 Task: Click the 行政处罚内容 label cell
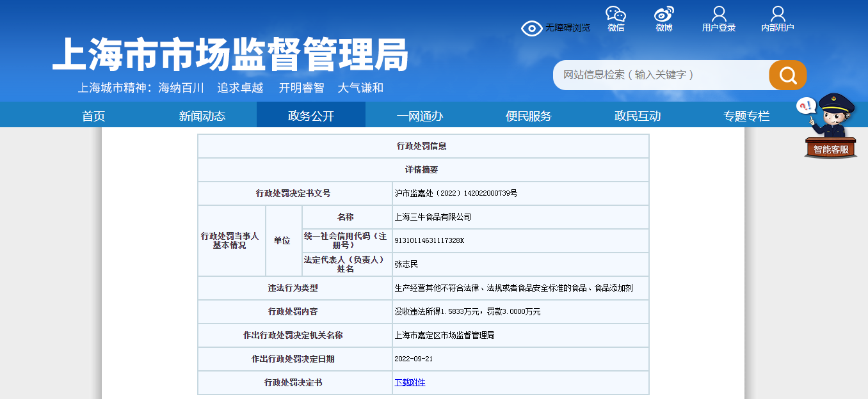295,311
